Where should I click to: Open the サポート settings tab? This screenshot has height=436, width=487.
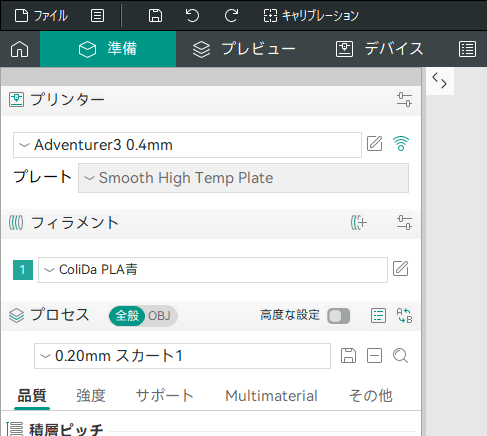coord(165,396)
